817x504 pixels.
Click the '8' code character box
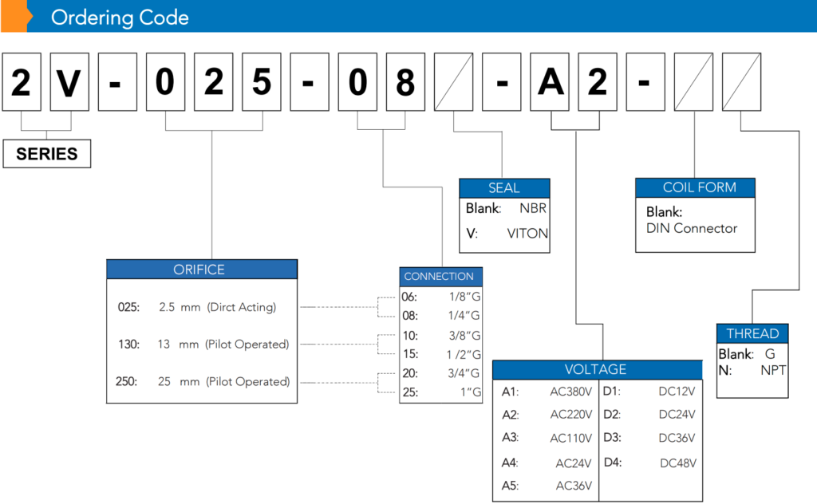pyautogui.click(x=405, y=84)
